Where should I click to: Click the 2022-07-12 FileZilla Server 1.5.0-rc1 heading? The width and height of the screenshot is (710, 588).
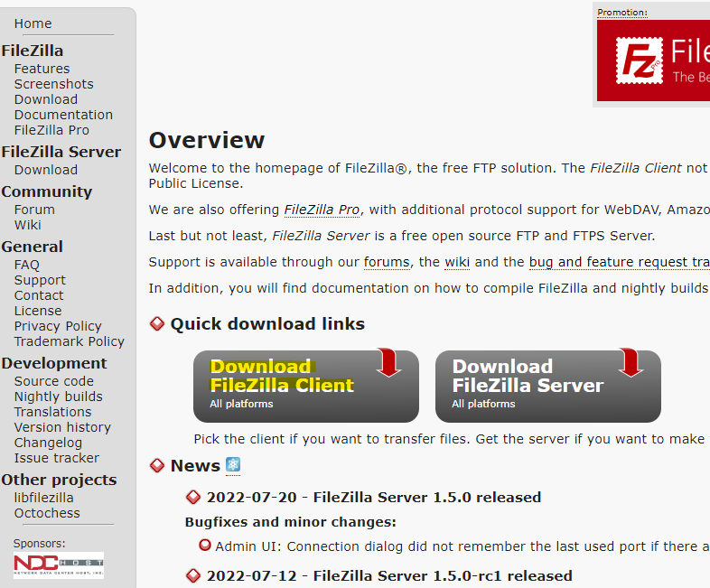(x=389, y=575)
